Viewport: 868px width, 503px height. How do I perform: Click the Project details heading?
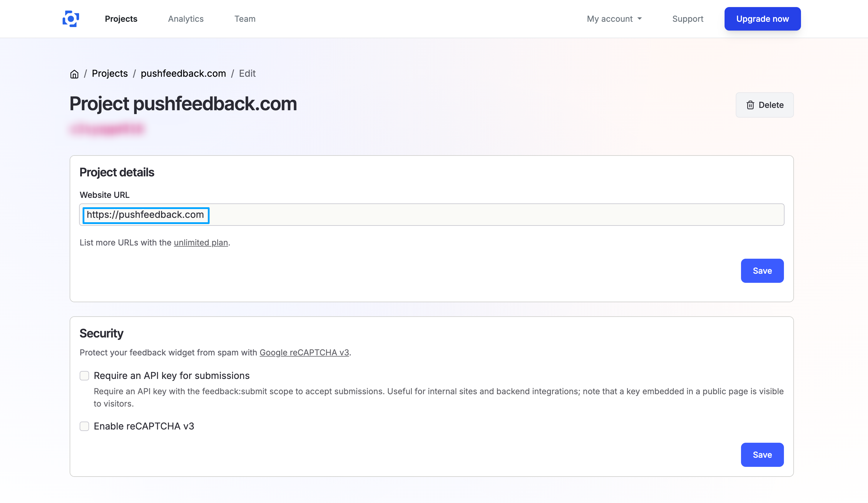coord(117,172)
